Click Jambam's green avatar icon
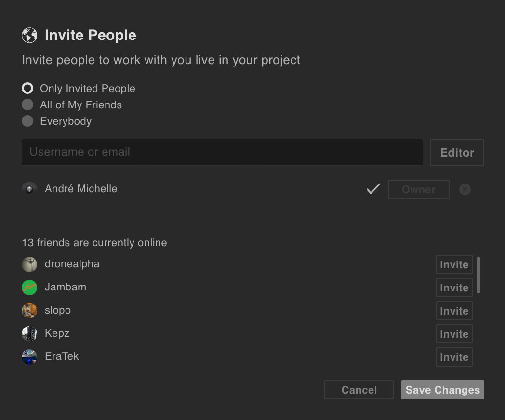The width and height of the screenshot is (505, 420). pos(29,287)
